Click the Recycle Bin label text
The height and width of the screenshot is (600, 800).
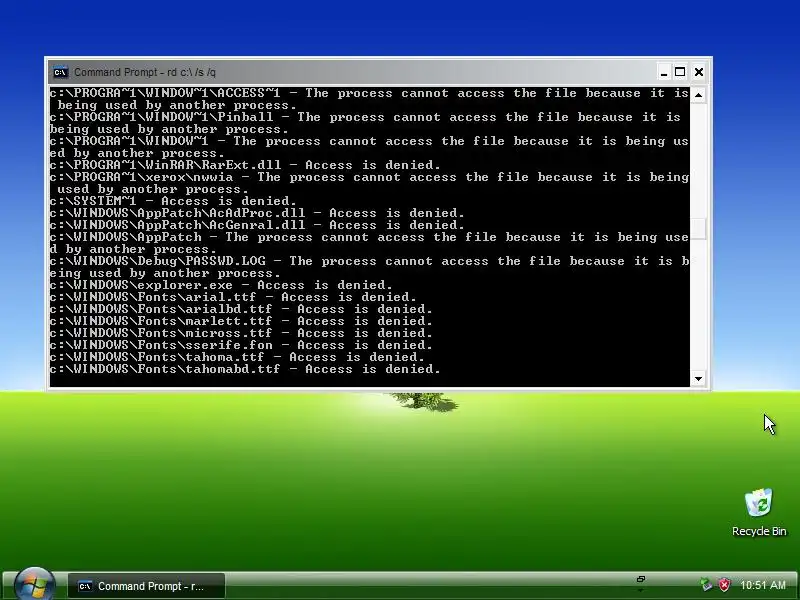pos(759,532)
